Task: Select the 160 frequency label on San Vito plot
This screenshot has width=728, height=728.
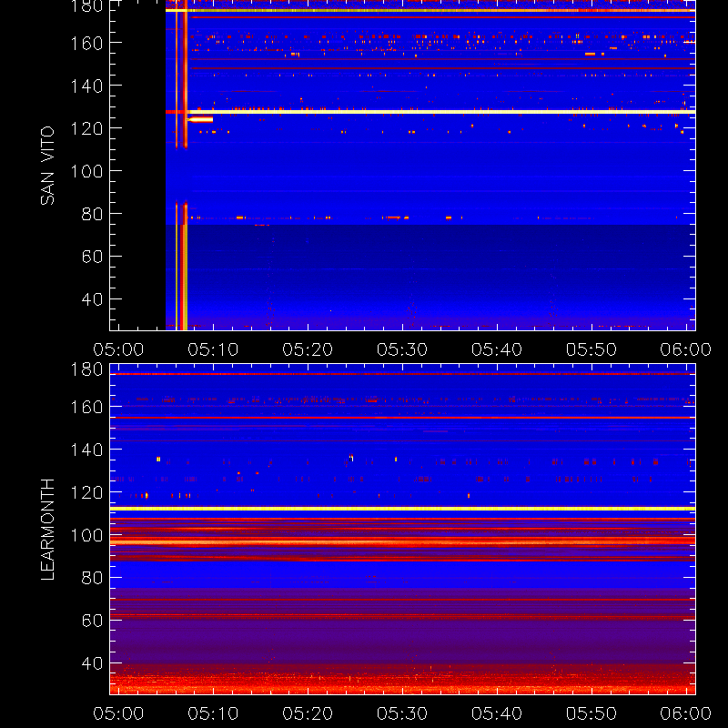Action: (x=86, y=43)
